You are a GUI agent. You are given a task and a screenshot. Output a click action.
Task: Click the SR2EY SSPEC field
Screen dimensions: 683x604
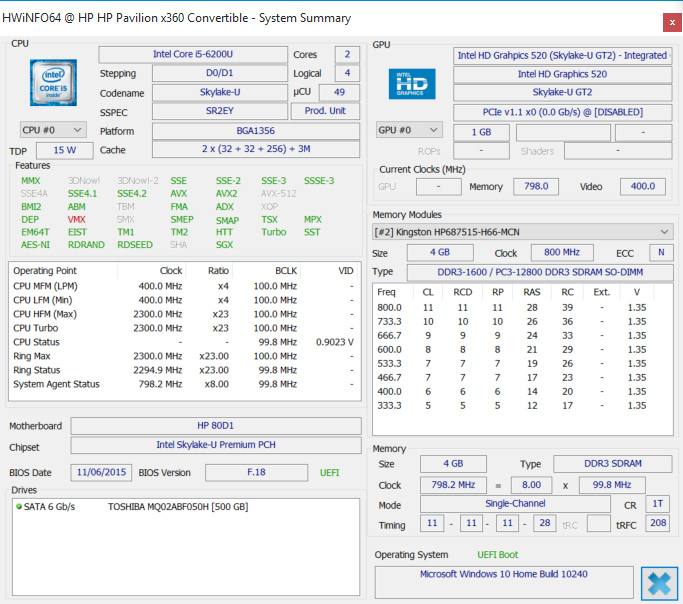220,111
